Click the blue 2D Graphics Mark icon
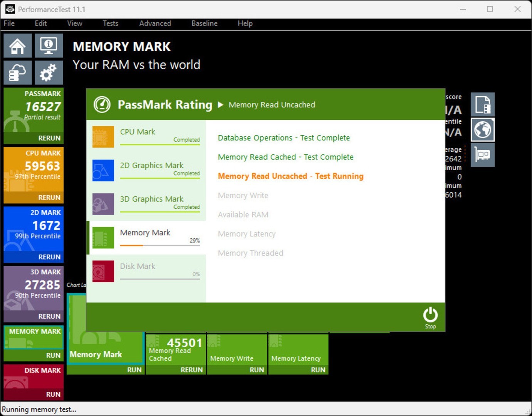The image size is (532, 416). coord(103,170)
